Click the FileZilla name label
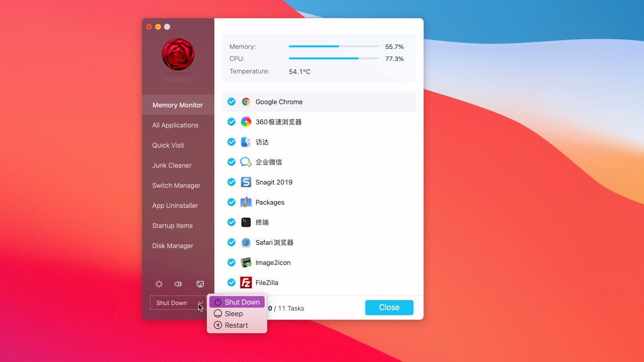Screen dimensions: 644x362 267,283
